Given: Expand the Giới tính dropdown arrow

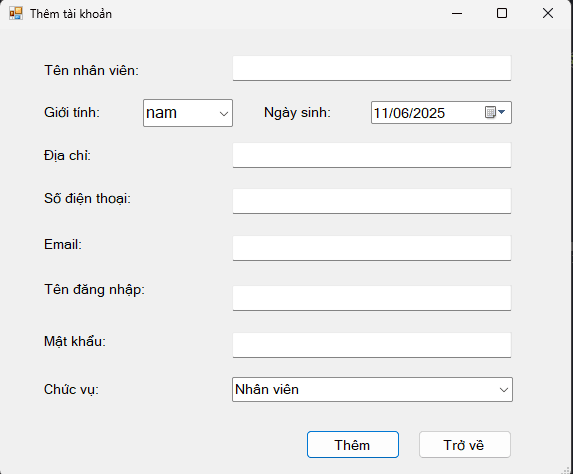Looking at the screenshot, I should tap(224, 113).
